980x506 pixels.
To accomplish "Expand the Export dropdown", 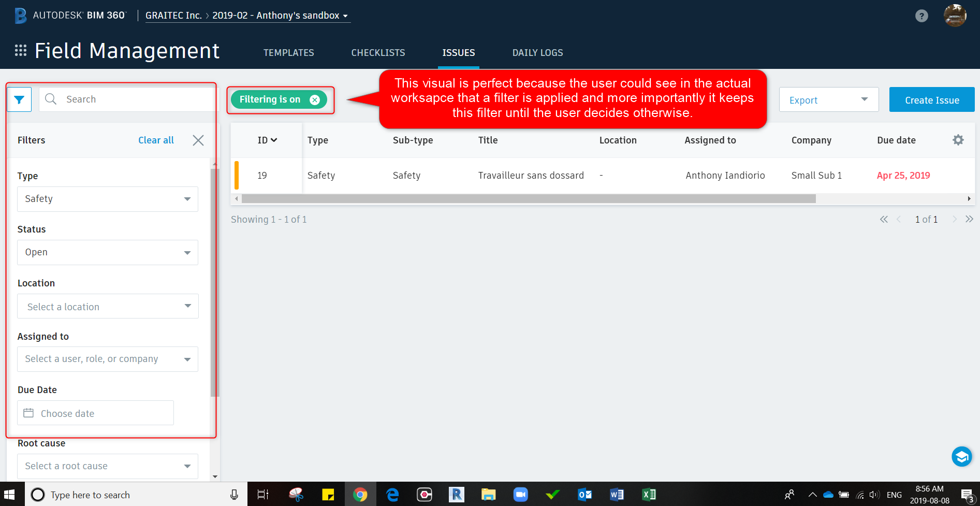I will tap(864, 99).
